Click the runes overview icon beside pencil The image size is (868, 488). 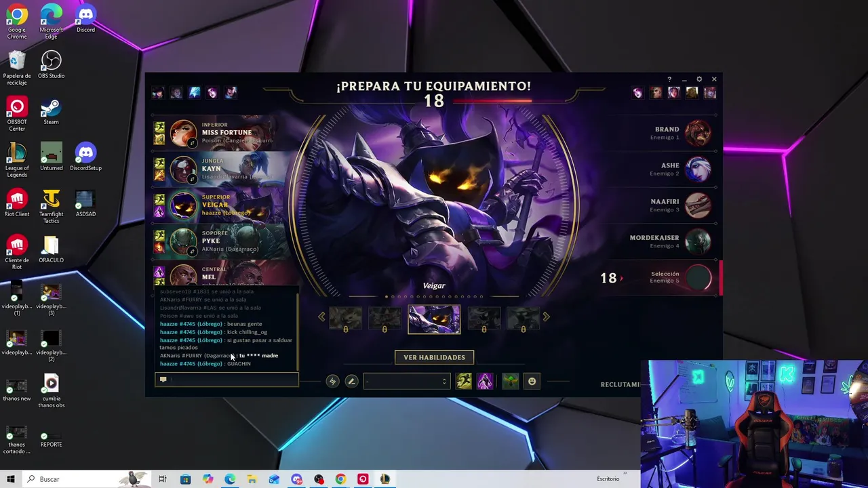[332, 382]
